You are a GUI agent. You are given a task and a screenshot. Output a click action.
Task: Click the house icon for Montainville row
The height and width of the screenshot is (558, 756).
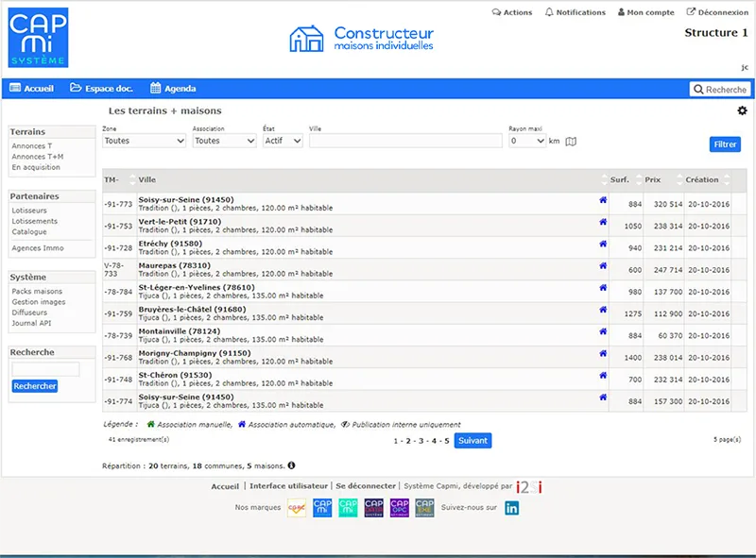point(603,331)
